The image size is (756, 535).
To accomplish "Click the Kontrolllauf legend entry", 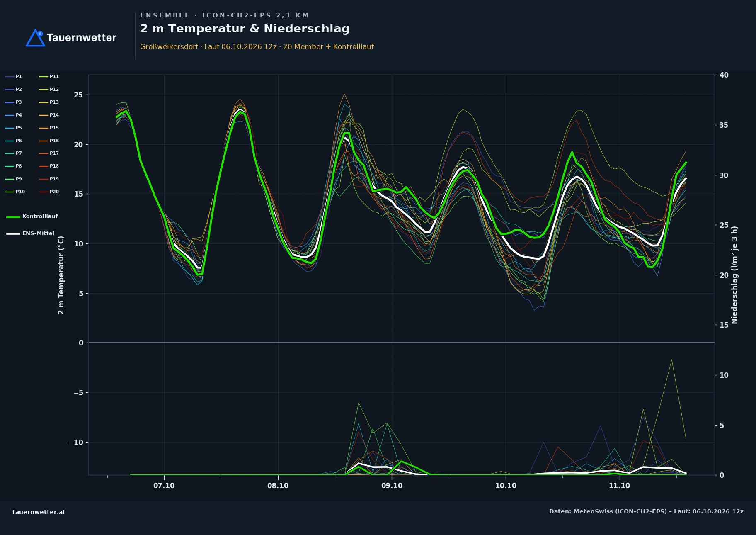I will coord(32,216).
